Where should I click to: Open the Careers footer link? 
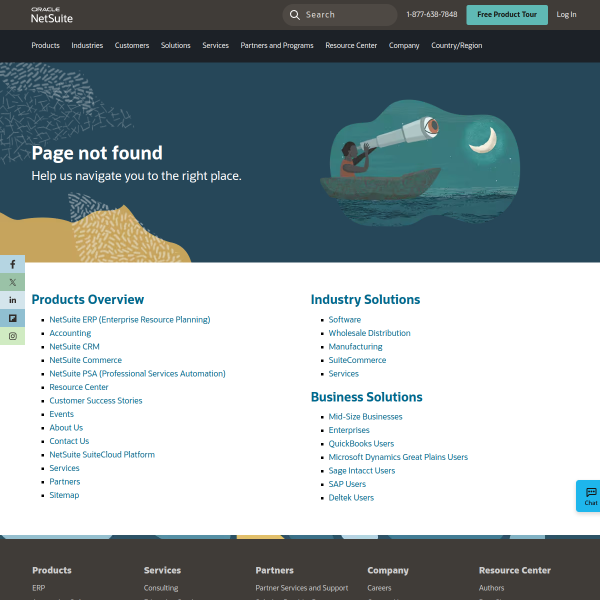[x=379, y=588]
